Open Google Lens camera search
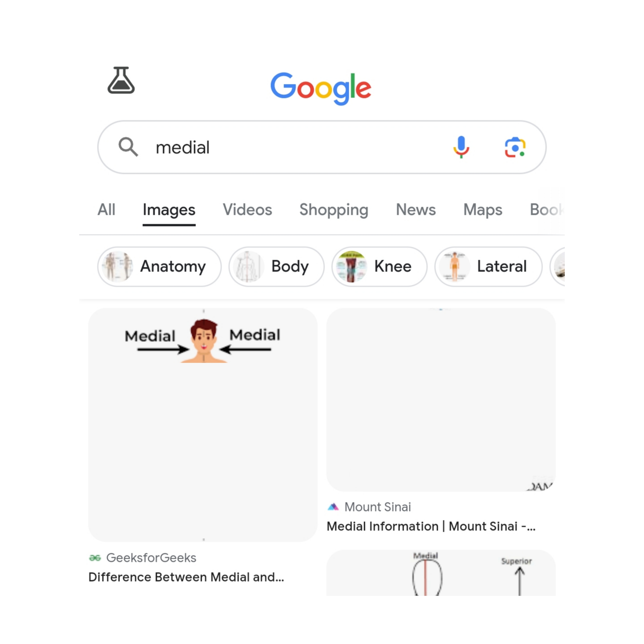Viewport: 644px width, 644px height. click(x=515, y=147)
